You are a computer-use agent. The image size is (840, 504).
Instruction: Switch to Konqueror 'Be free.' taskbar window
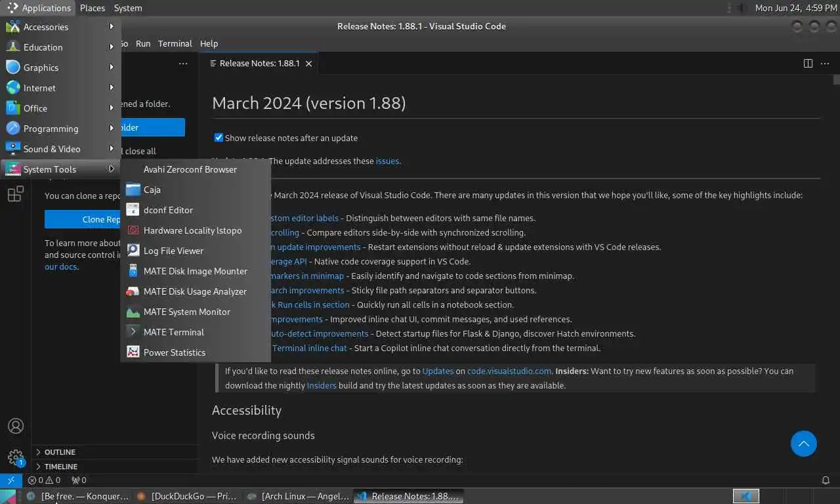[77, 496]
